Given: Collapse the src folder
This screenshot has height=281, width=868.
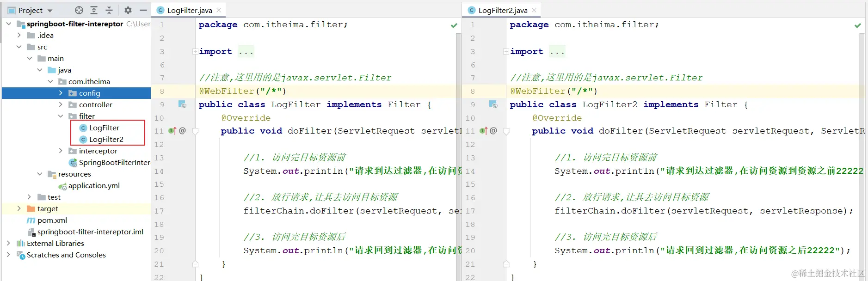Looking at the screenshot, I should 19,47.
